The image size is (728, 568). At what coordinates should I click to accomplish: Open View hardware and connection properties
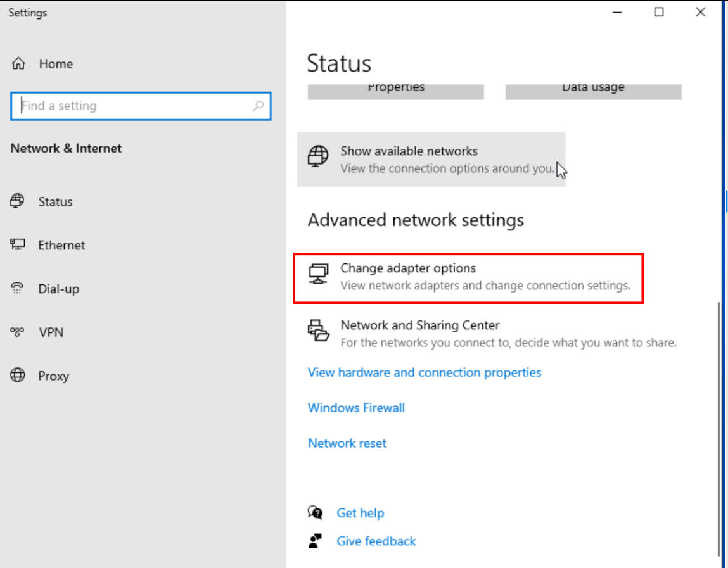click(x=425, y=372)
